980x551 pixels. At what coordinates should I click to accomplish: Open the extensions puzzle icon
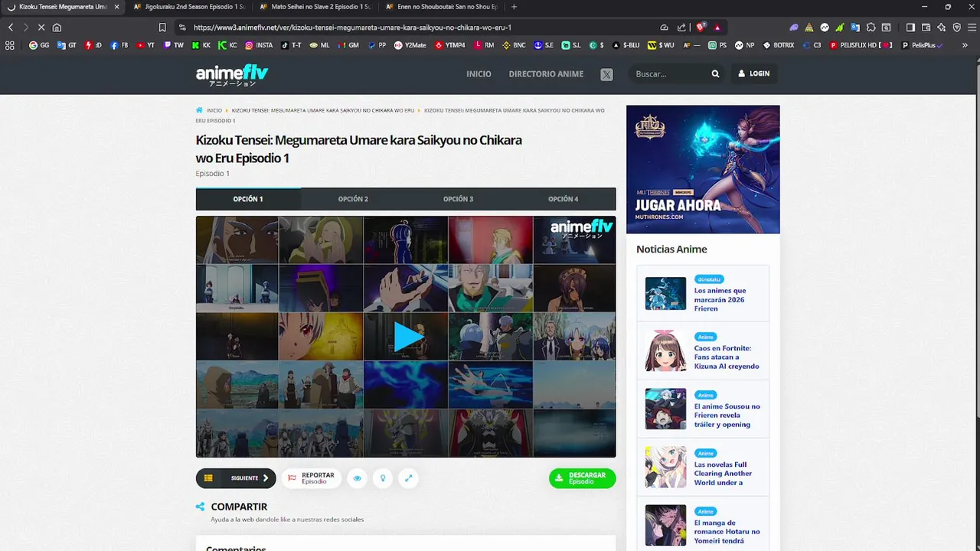871,28
